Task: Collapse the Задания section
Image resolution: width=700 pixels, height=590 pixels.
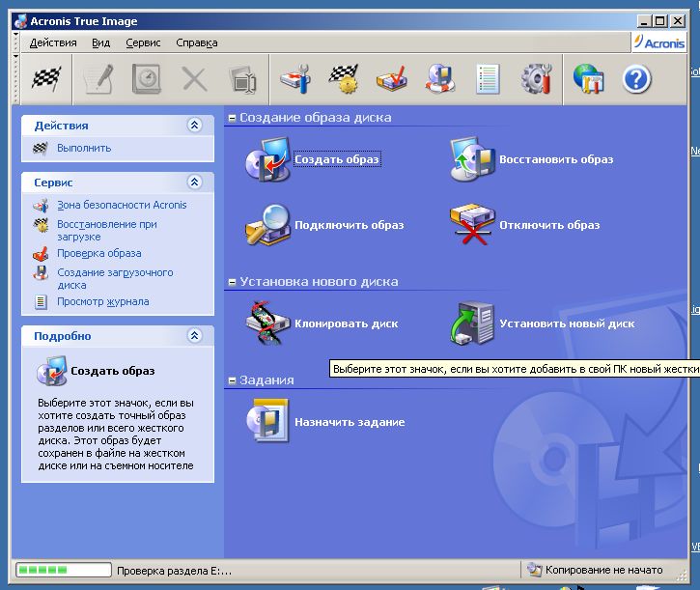Action: tap(232, 380)
